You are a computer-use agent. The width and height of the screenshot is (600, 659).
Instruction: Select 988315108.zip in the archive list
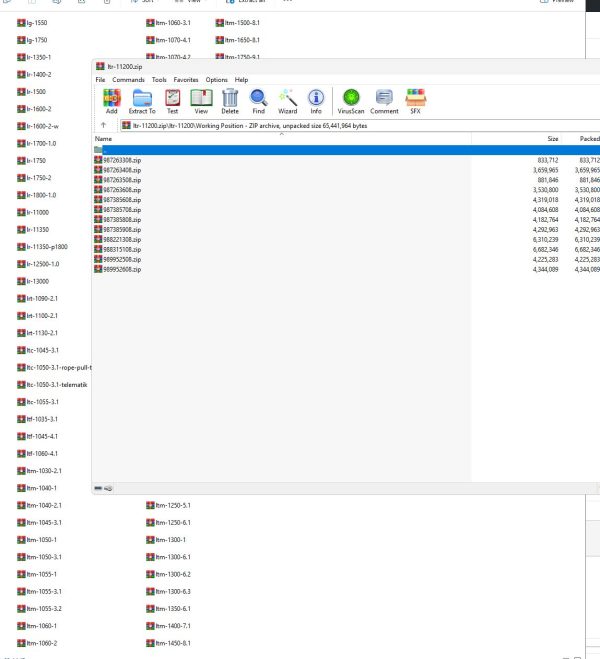click(x=118, y=249)
